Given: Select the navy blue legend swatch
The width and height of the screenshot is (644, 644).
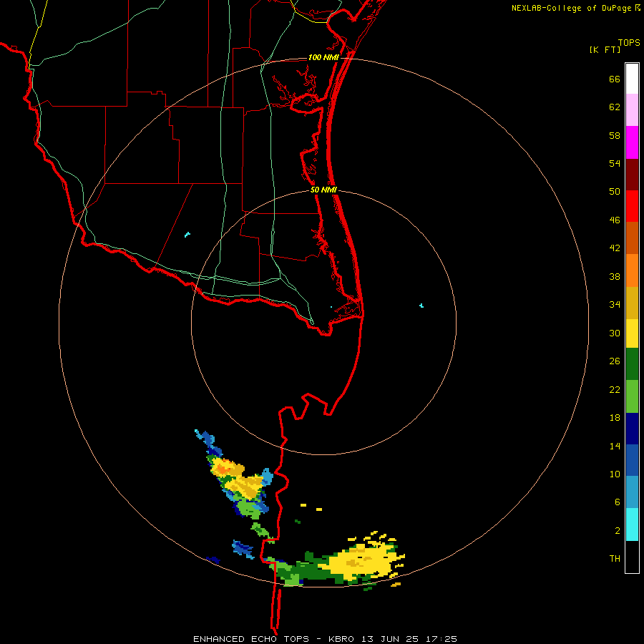Looking at the screenshot, I should pyautogui.click(x=632, y=429).
